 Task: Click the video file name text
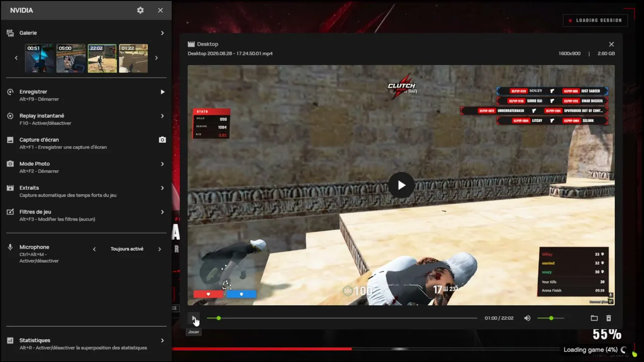pyautogui.click(x=230, y=54)
